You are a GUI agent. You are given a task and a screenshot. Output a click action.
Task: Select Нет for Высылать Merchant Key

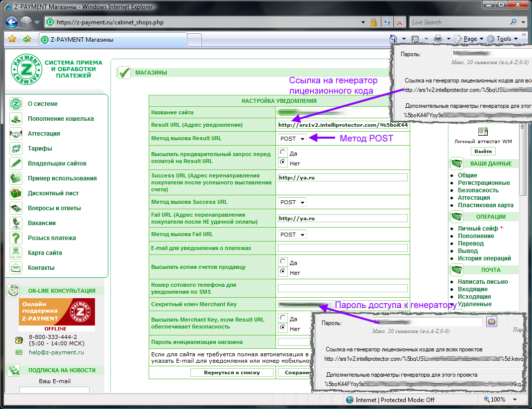pyautogui.click(x=282, y=327)
